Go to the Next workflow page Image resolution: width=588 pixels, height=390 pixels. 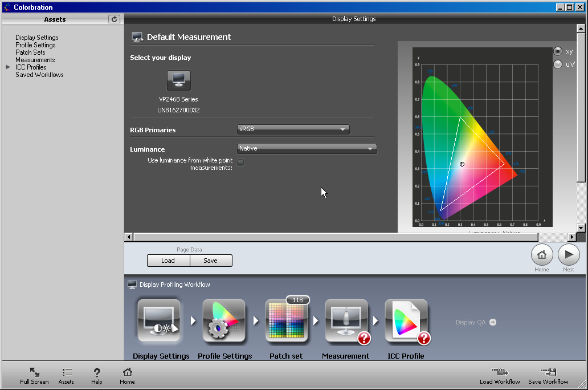tap(568, 255)
